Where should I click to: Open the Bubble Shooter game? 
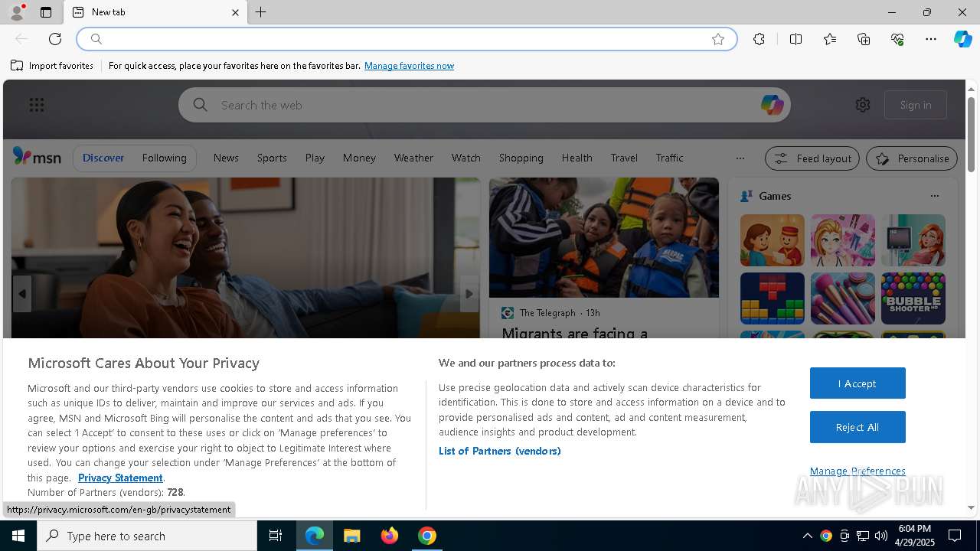[x=913, y=298]
